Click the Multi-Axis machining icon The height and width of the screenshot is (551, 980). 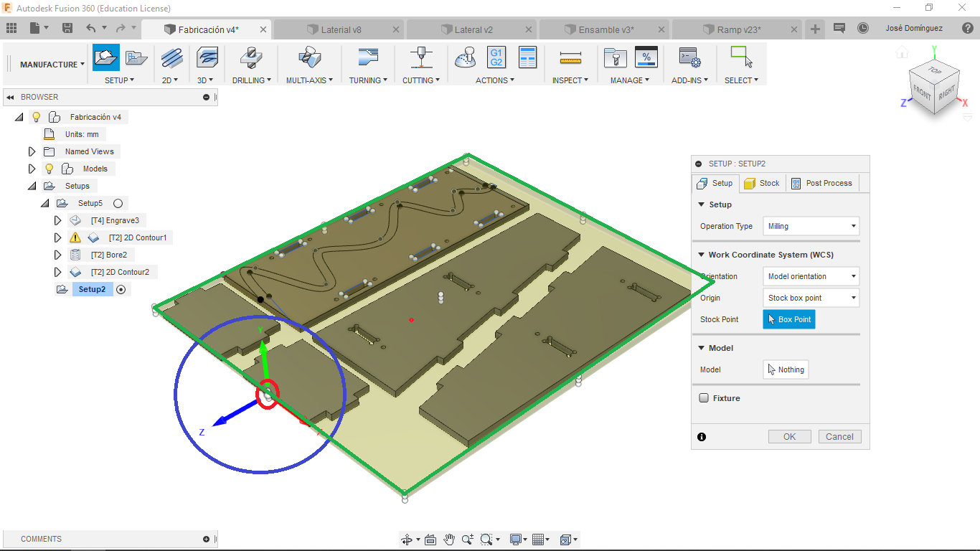(x=309, y=57)
